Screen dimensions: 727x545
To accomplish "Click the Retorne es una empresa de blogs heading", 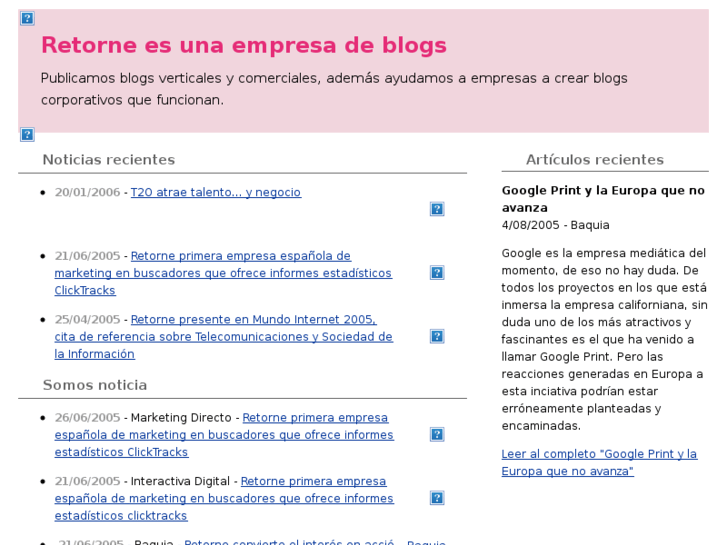I will coord(244,45).
